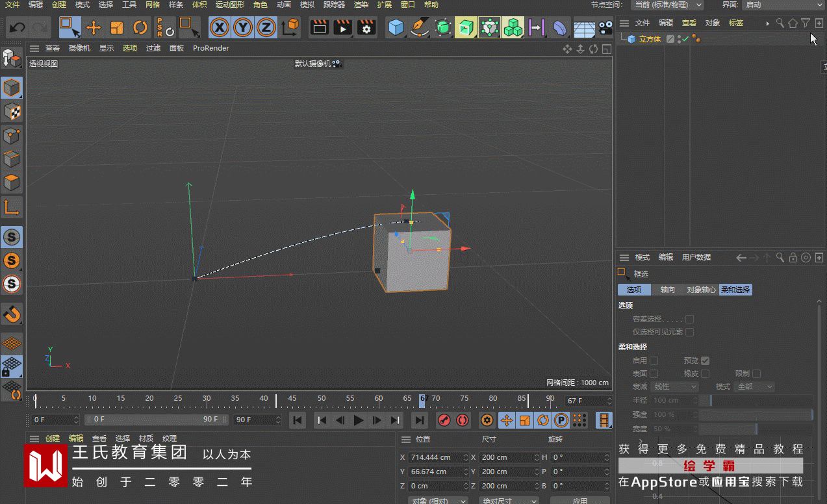Image resolution: width=827 pixels, height=504 pixels.
Task: Open the 渲染 menu
Action: click(361, 5)
